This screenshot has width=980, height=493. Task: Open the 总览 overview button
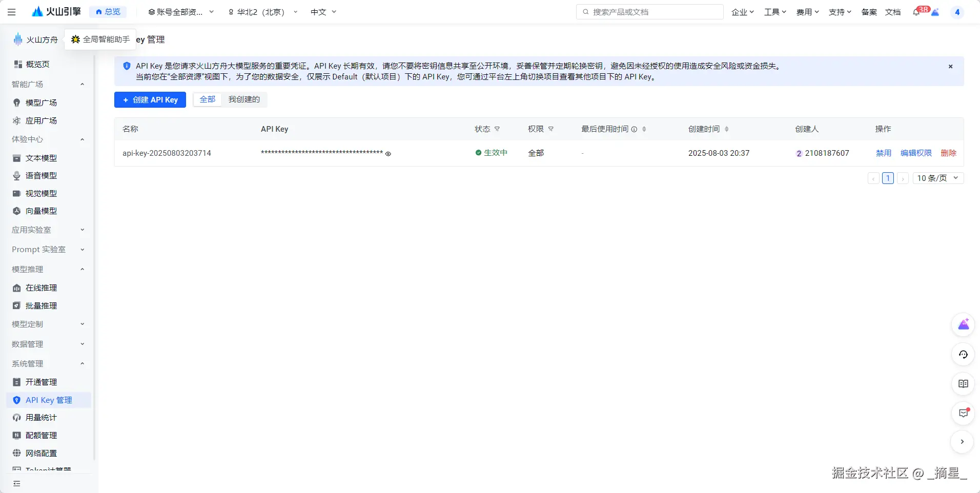108,12
